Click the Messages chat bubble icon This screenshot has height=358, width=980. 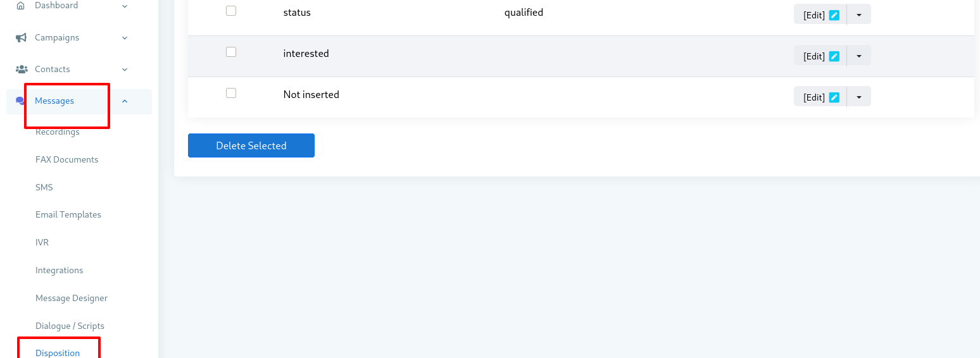coord(20,101)
